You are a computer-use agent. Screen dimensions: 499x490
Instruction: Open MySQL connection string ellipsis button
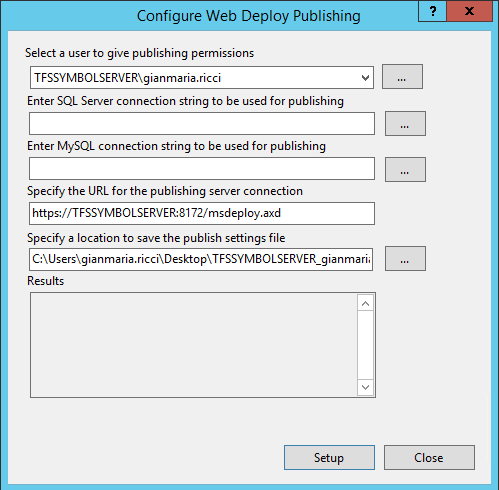coord(405,170)
